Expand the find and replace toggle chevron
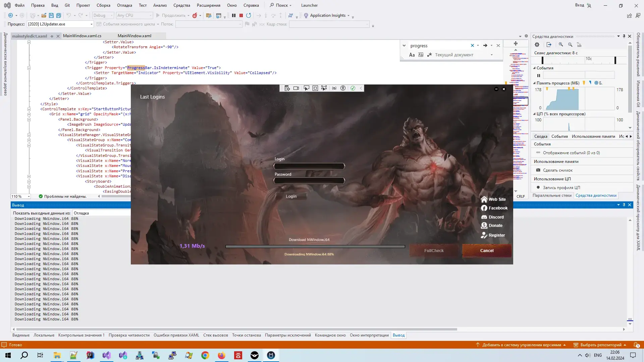 click(404, 46)
